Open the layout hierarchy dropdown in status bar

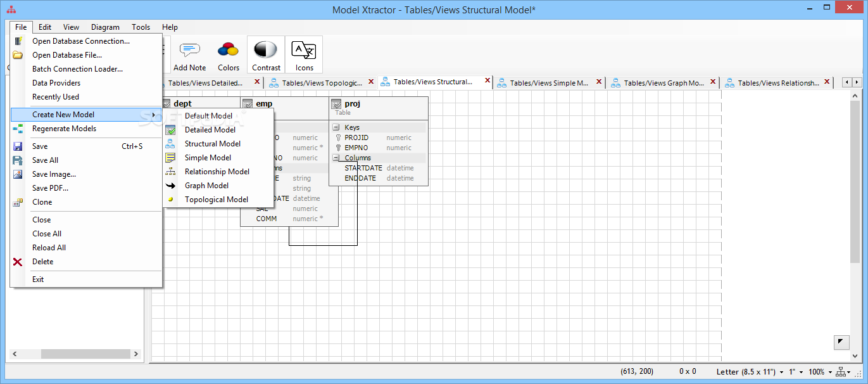[845, 372]
